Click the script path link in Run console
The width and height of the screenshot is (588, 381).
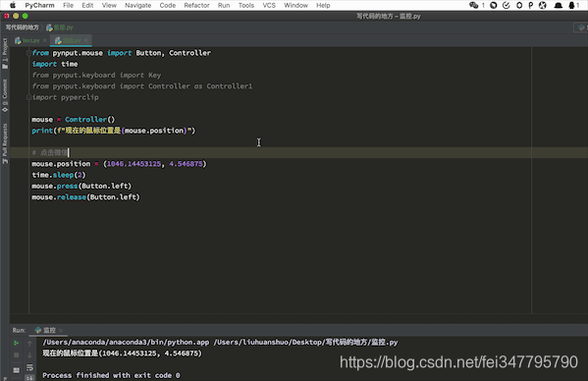click(305, 342)
